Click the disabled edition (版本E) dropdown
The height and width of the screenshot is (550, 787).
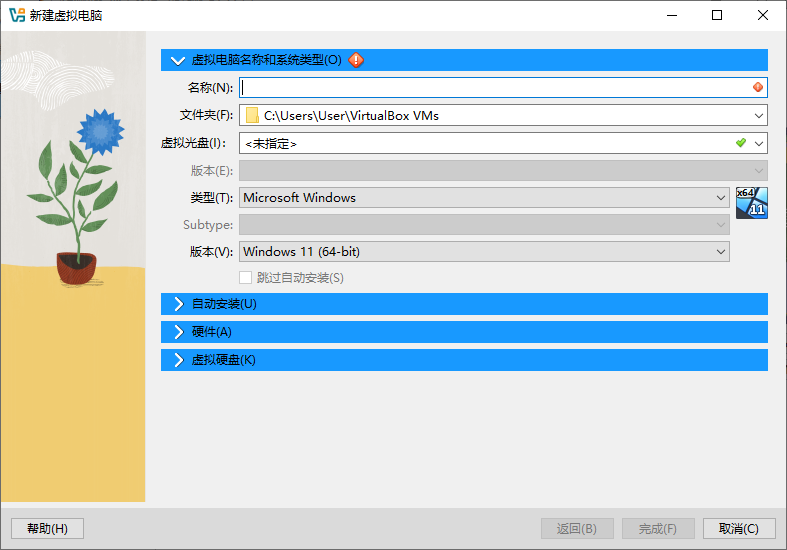click(x=503, y=171)
